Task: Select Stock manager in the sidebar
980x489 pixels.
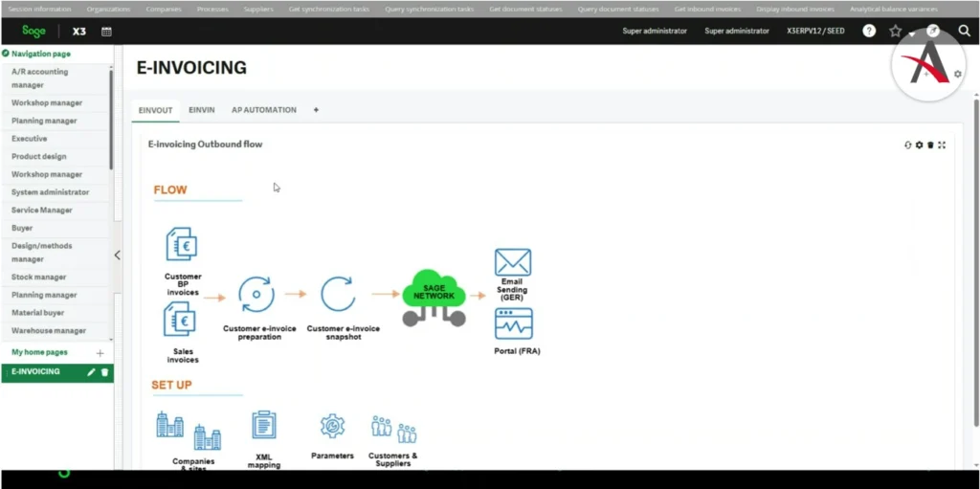Action: point(55,277)
